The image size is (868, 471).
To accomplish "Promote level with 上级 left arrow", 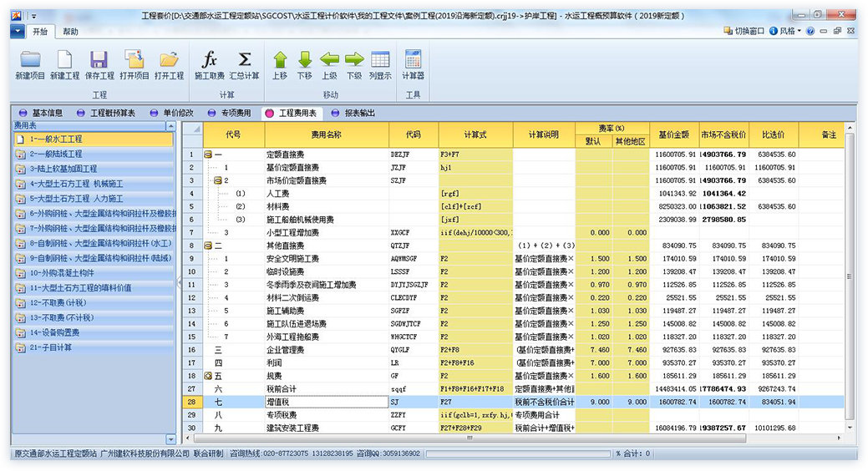I will pos(329,59).
